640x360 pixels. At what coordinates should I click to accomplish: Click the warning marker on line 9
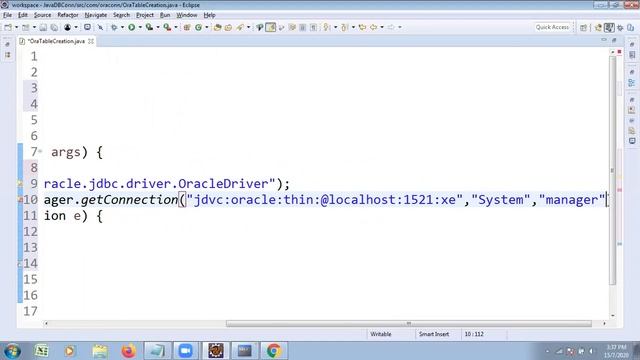click(x=20, y=184)
